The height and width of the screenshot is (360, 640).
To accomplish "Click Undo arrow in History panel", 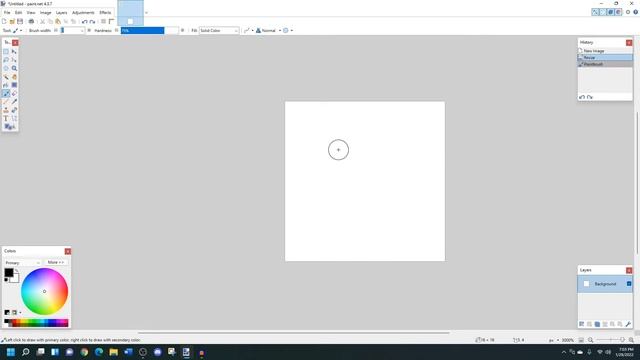I will coord(582,97).
